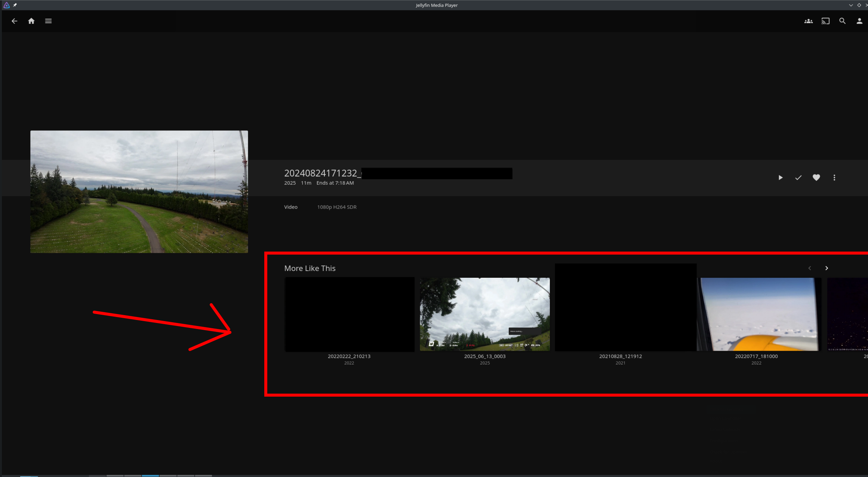This screenshot has height=477, width=868.
Task: Open the SyncPlay group icon
Action: [808, 21]
